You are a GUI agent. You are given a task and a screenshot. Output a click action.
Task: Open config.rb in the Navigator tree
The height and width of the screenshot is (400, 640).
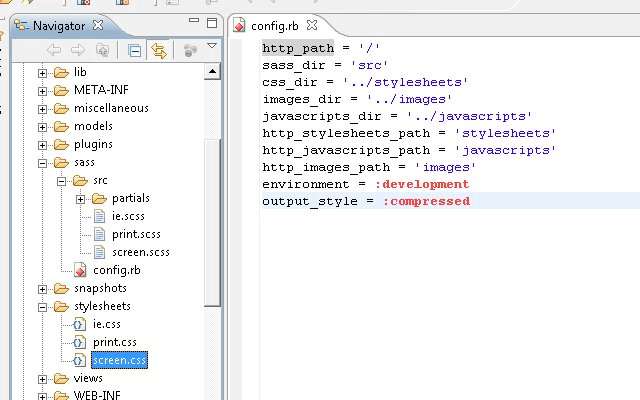click(117, 270)
